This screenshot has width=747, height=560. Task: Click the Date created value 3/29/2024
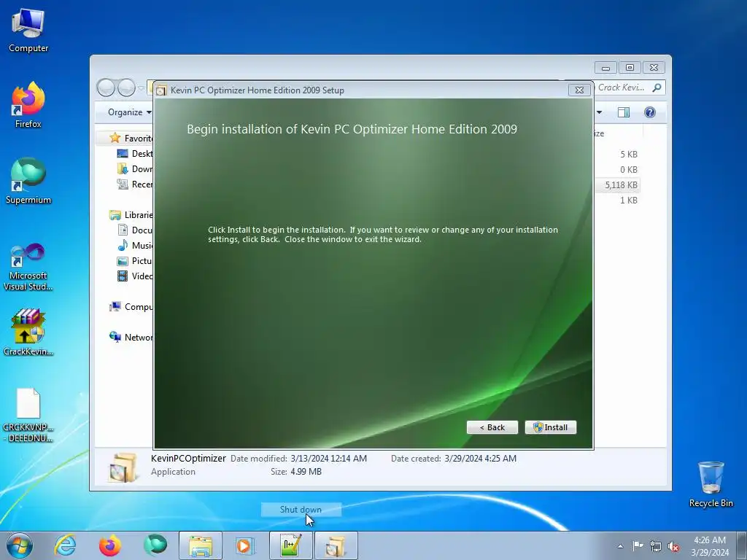click(480, 458)
